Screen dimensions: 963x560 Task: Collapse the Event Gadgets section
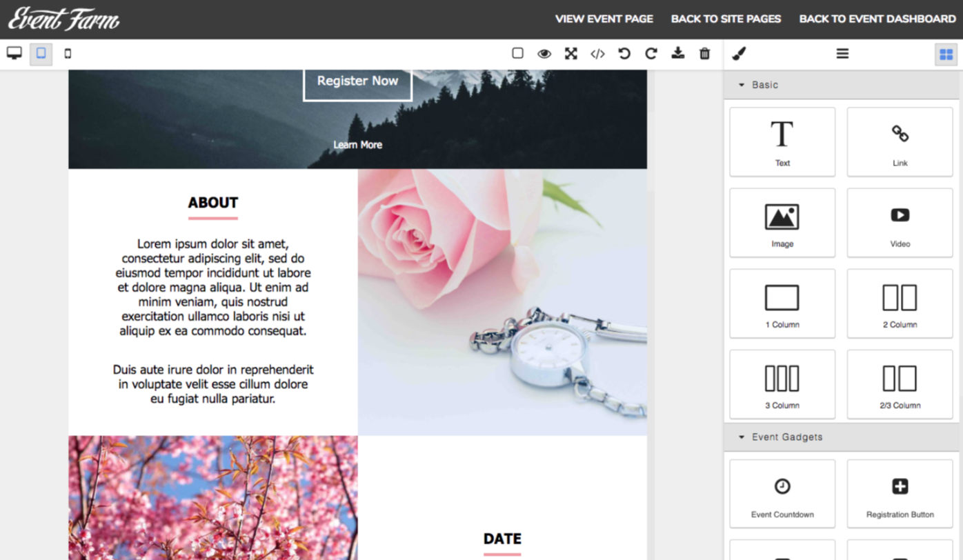[x=842, y=437]
